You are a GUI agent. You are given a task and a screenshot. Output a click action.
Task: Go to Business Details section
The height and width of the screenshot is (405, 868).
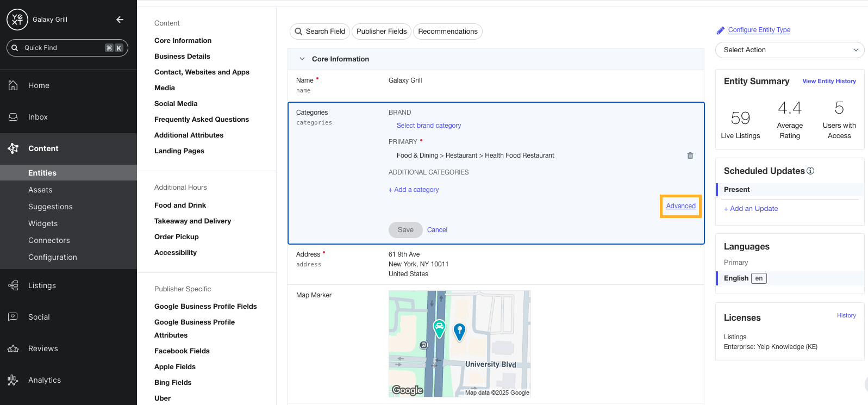(x=182, y=56)
